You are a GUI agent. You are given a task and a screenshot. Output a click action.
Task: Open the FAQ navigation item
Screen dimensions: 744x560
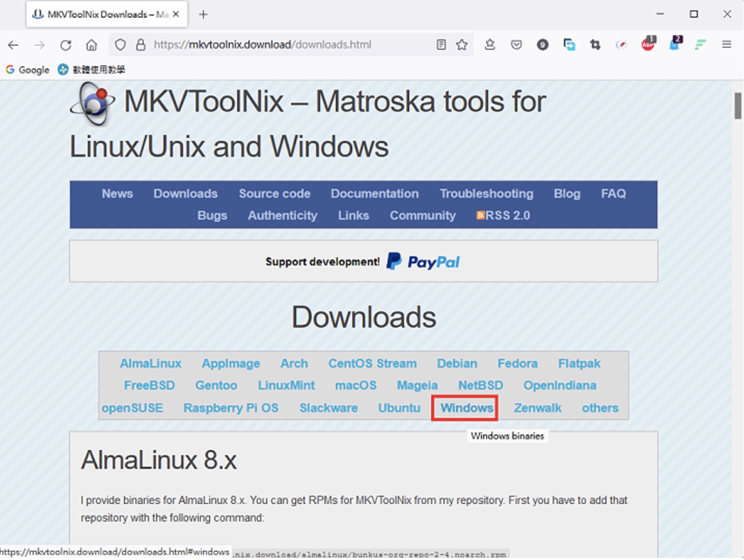point(613,194)
